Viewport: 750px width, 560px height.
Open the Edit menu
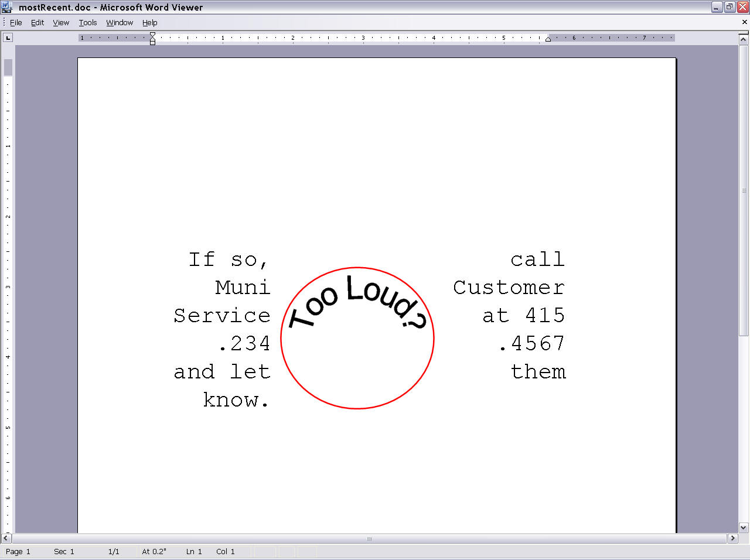[x=37, y=22]
